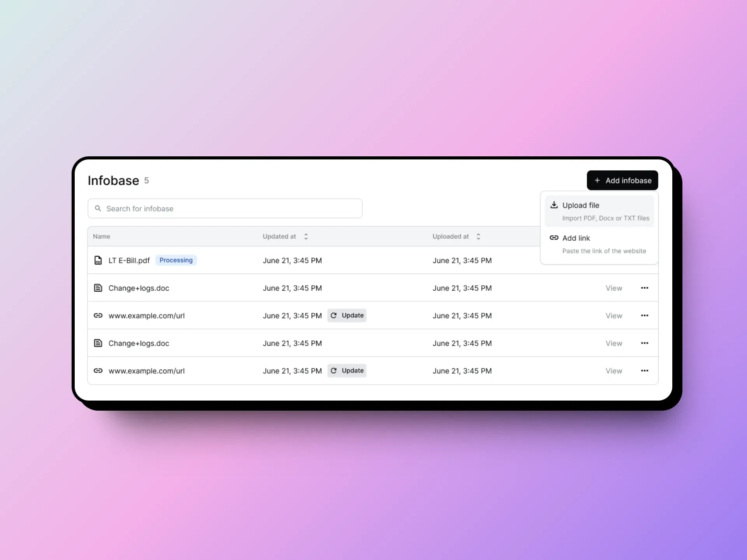This screenshot has width=747, height=560.
Task: Click Updated date in LT E-Bill.pdf row
Action: coord(292,261)
